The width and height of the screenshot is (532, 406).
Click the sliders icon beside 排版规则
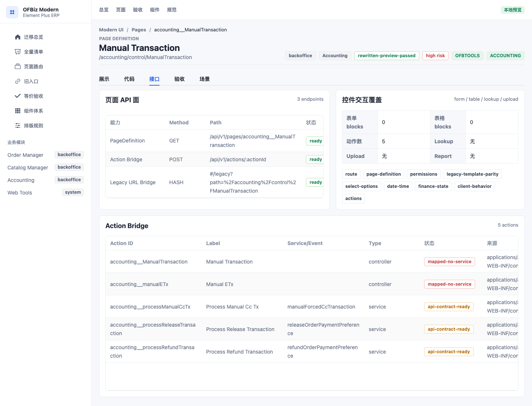(18, 125)
